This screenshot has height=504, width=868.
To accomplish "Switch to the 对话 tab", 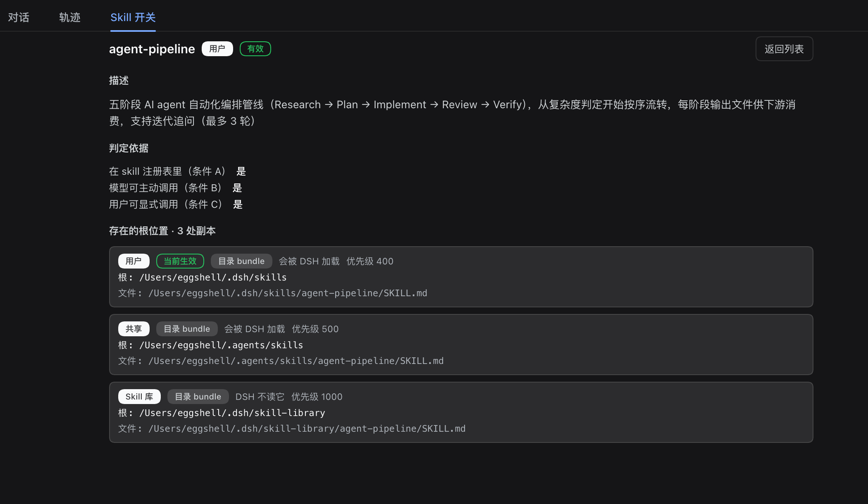I will point(19,17).
